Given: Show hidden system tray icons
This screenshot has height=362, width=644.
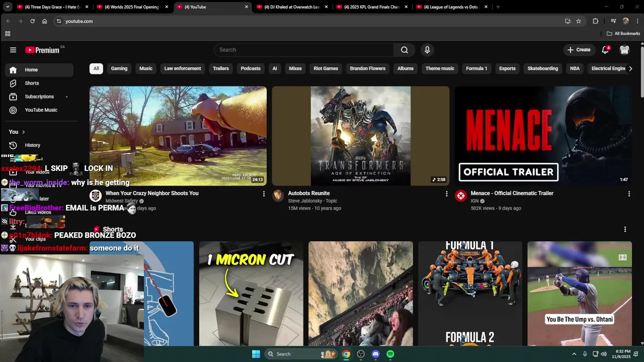Looking at the screenshot, I should click(574, 354).
